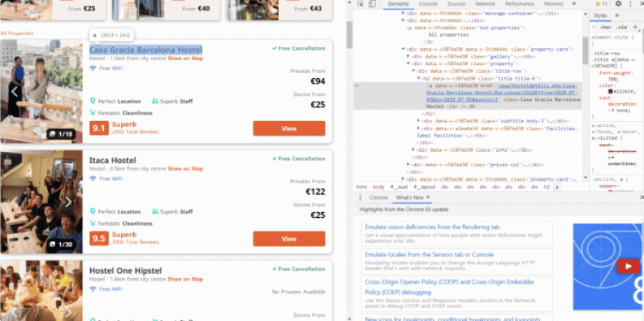Click the Itaca Hostel group photo thumbnail
This screenshot has height=321, width=644.
(x=41, y=201)
